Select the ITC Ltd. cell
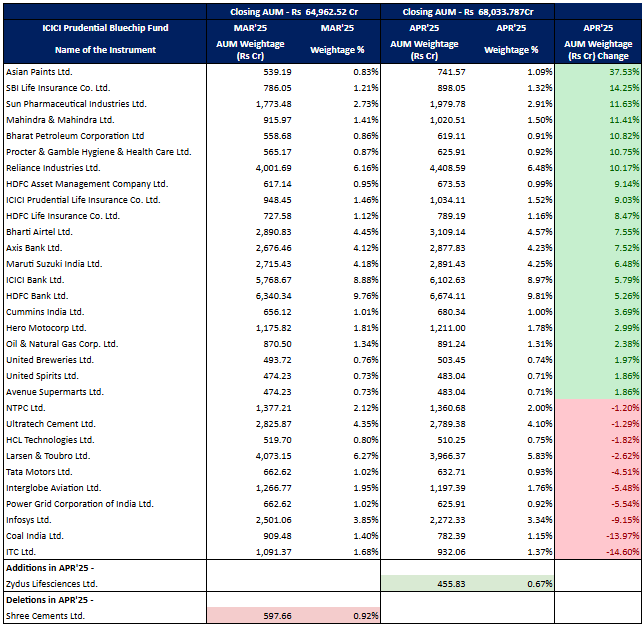 21,552
